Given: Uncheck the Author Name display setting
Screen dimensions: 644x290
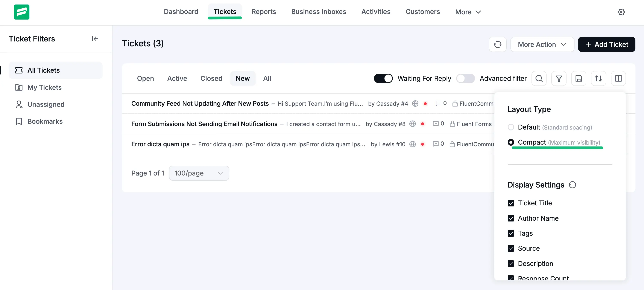Looking at the screenshot, I should (511, 218).
